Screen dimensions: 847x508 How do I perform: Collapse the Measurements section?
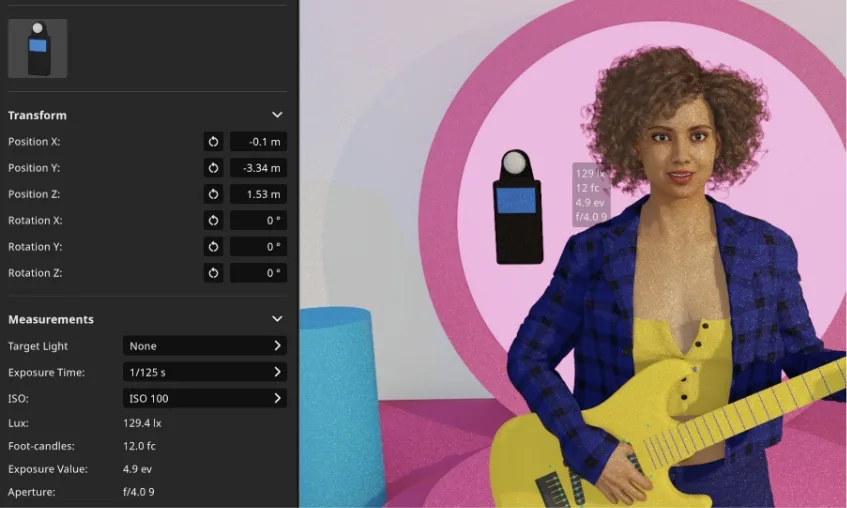point(277,319)
